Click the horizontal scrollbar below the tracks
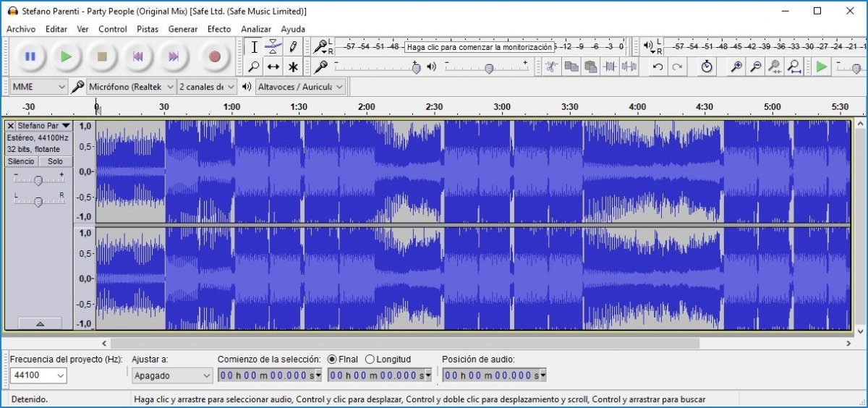 pyautogui.click(x=405, y=344)
